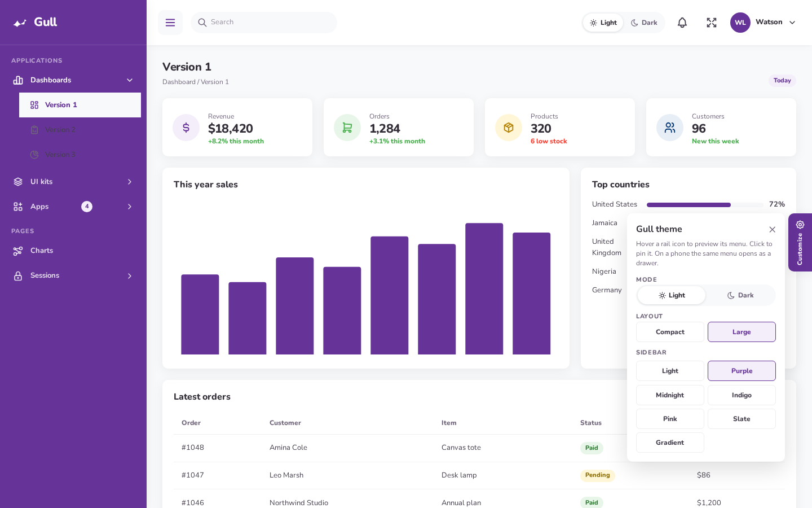Click the Today badge button

click(x=782, y=81)
